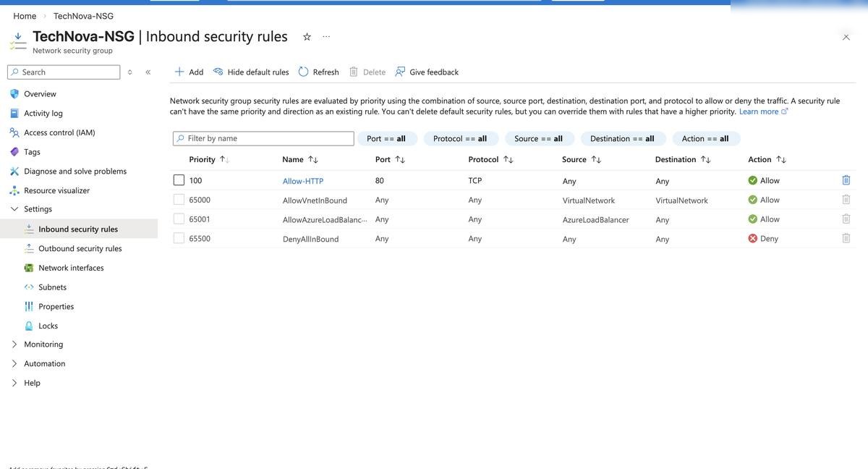
Task: Click the Filter by name field
Action: point(263,138)
